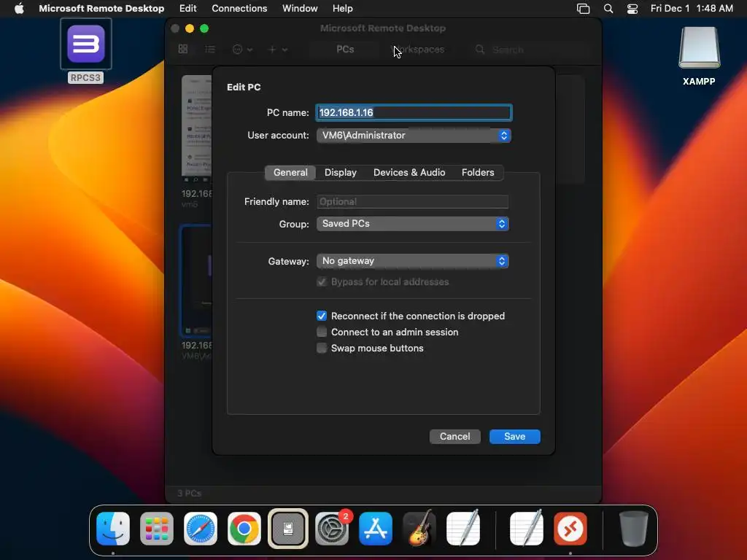Image resolution: width=747 pixels, height=560 pixels.
Task: Open Control Center in menu bar
Action: tap(632, 9)
